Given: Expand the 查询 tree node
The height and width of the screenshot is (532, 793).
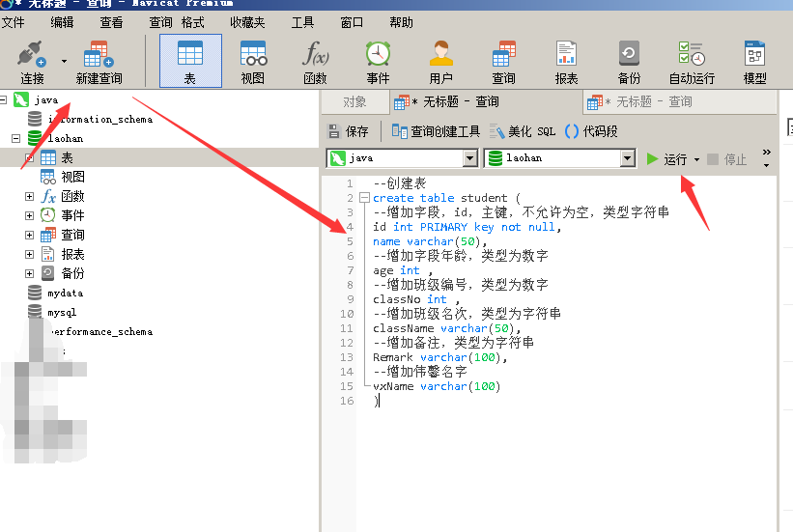Looking at the screenshot, I should pyautogui.click(x=29, y=235).
